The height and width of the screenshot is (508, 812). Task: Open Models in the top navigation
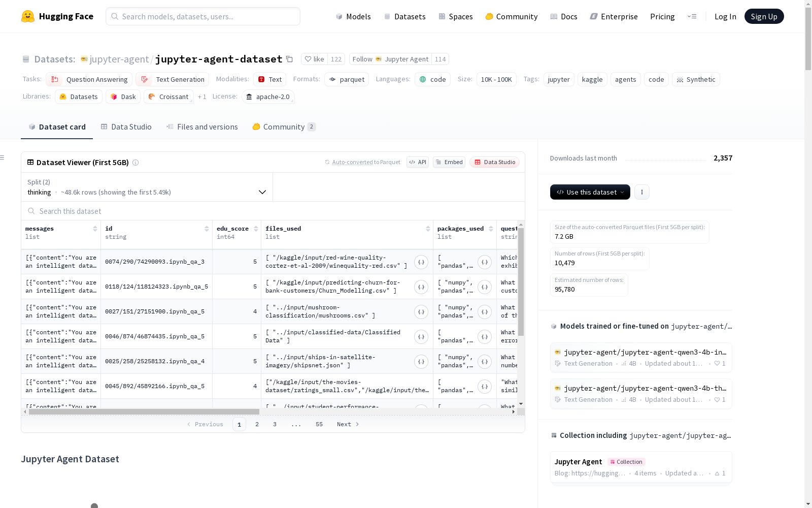pos(353,16)
